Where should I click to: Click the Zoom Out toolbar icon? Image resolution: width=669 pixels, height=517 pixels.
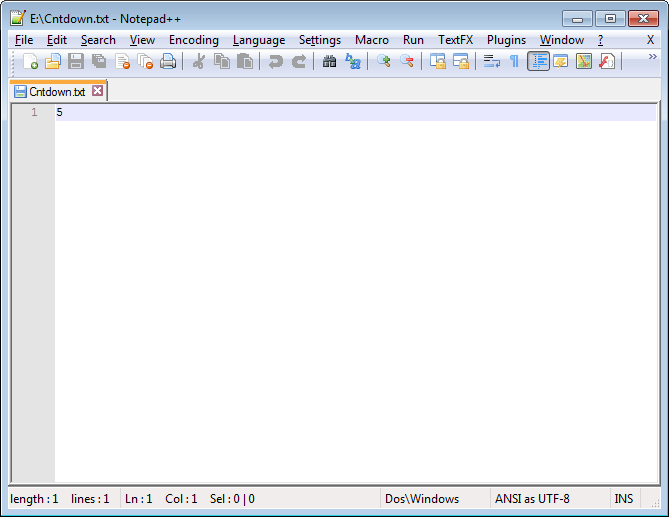click(407, 62)
